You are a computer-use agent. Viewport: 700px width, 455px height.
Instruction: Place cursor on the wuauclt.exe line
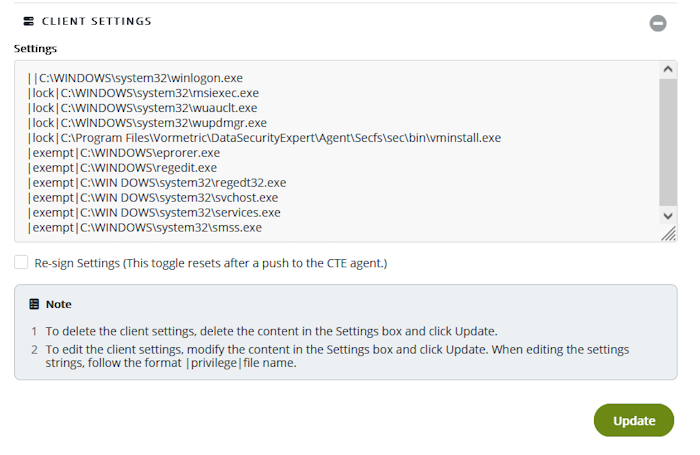145,108
